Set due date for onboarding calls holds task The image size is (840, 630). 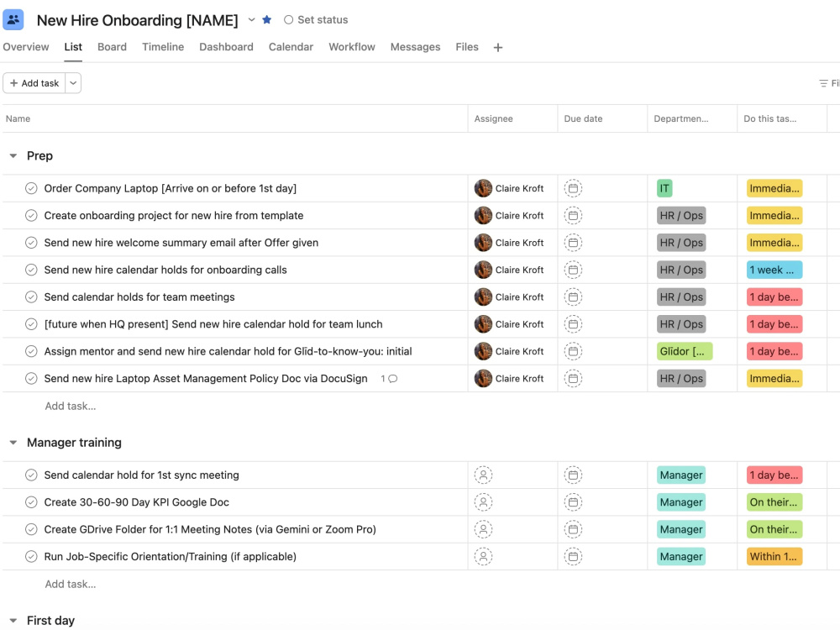[x=573, y=270]
